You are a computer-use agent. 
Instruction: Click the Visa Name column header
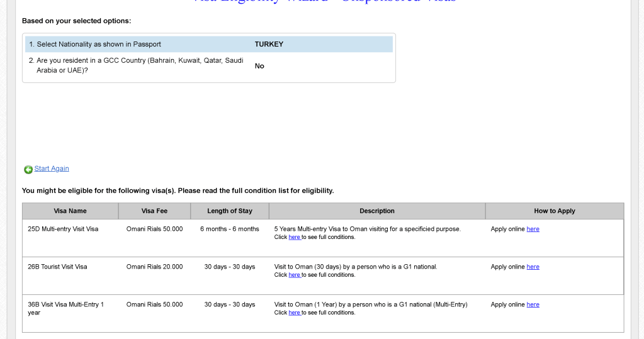(71, 211)
